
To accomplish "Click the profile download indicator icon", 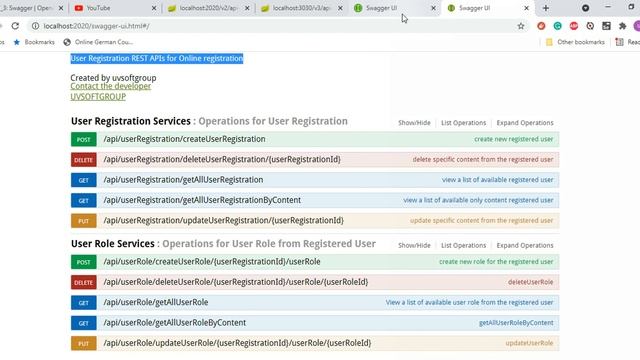I will pos(585,8).
